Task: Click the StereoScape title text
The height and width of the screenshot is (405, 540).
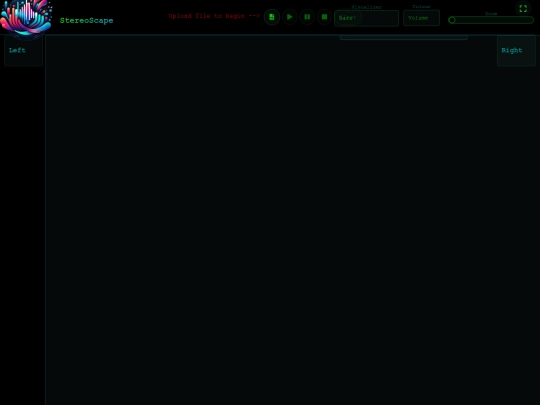Action: coord(86,21)
